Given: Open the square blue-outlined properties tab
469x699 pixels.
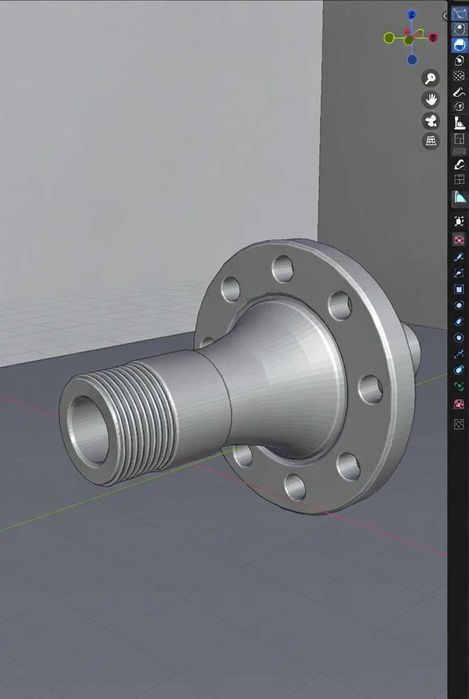Looking at the screenshot, I should pos(459,289).
